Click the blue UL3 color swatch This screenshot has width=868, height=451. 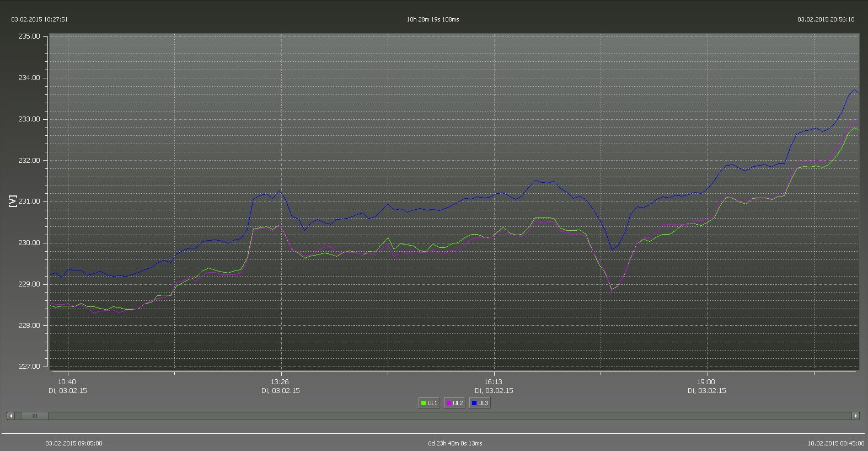474,403
